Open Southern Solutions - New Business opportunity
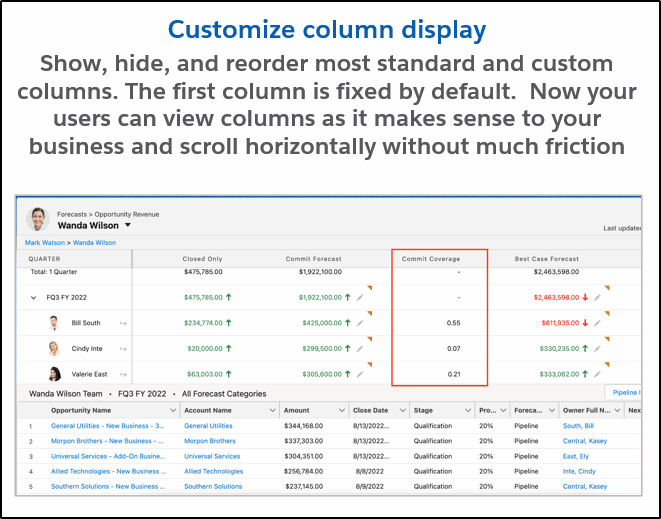661x519 pixels. tap(108, 487)
